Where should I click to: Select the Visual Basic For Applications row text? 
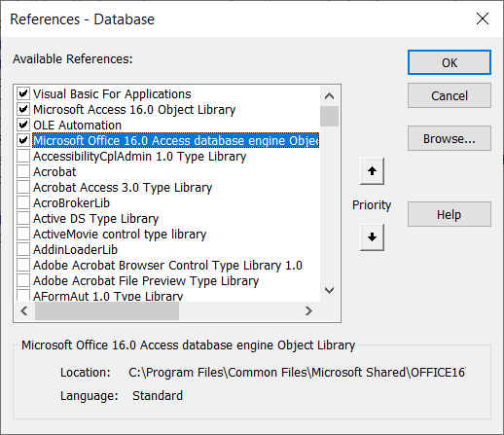click(x=112, y=94)
